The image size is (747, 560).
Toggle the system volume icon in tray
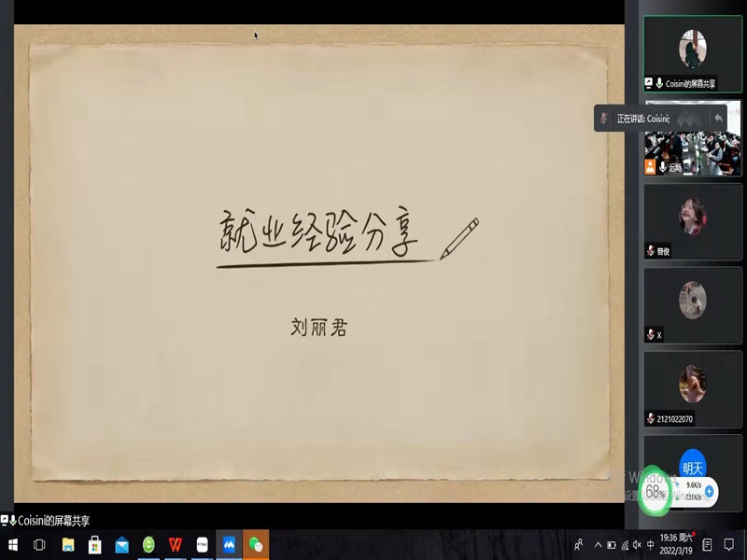click(637, 545)
